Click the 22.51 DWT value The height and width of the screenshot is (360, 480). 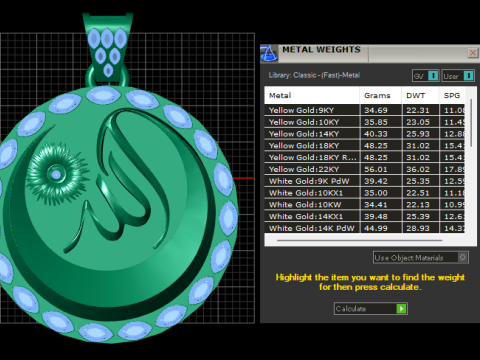(x=418, y=193)
